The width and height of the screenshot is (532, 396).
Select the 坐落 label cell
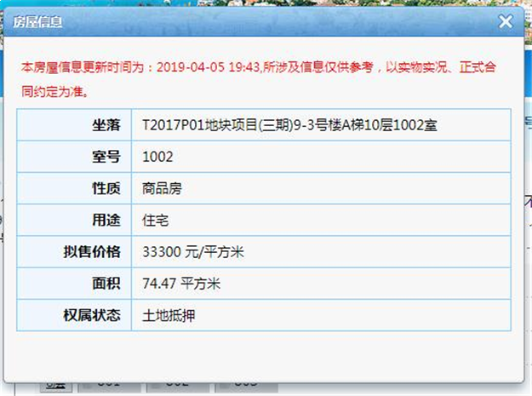click(74, 125)
